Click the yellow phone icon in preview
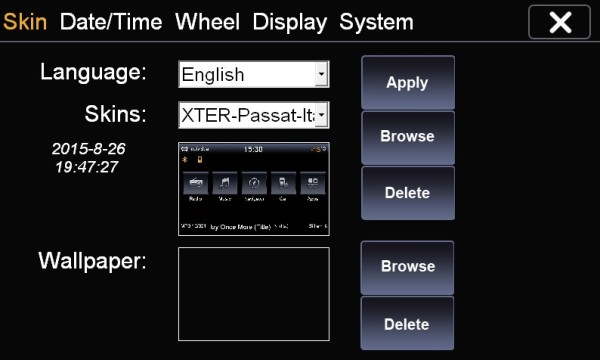 pos(199,160)
